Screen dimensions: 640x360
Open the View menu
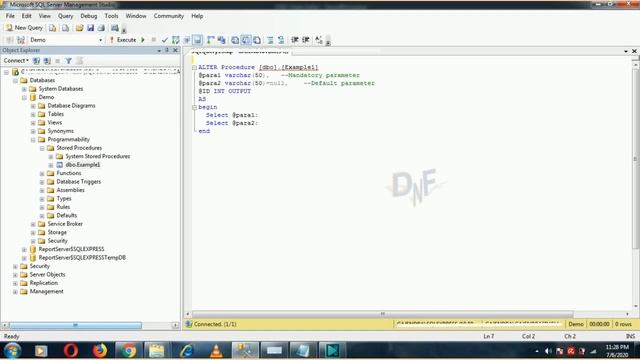pos(45,16)
